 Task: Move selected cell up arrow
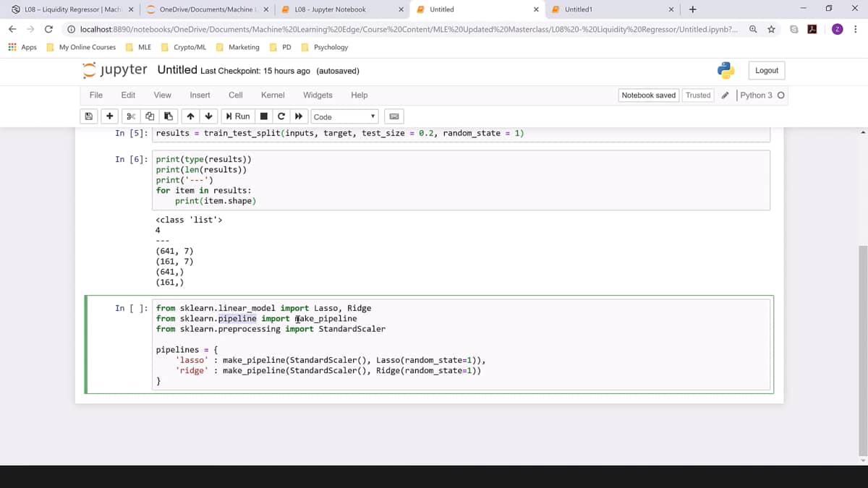190,116
